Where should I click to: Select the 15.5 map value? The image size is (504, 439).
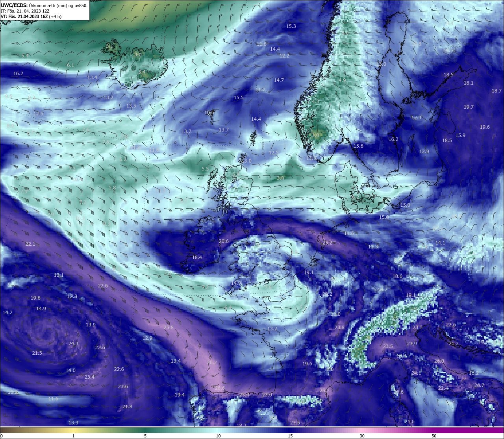click(x=239, y=98)
